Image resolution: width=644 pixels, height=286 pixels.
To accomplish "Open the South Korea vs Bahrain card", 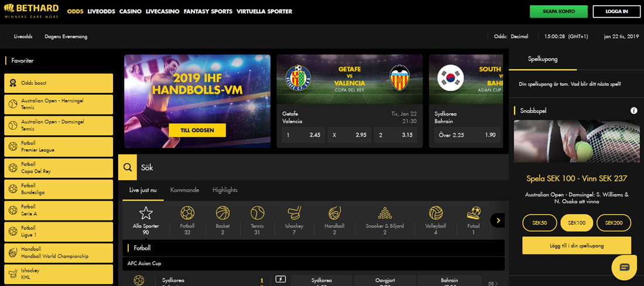I will click(x=466, y=101).
